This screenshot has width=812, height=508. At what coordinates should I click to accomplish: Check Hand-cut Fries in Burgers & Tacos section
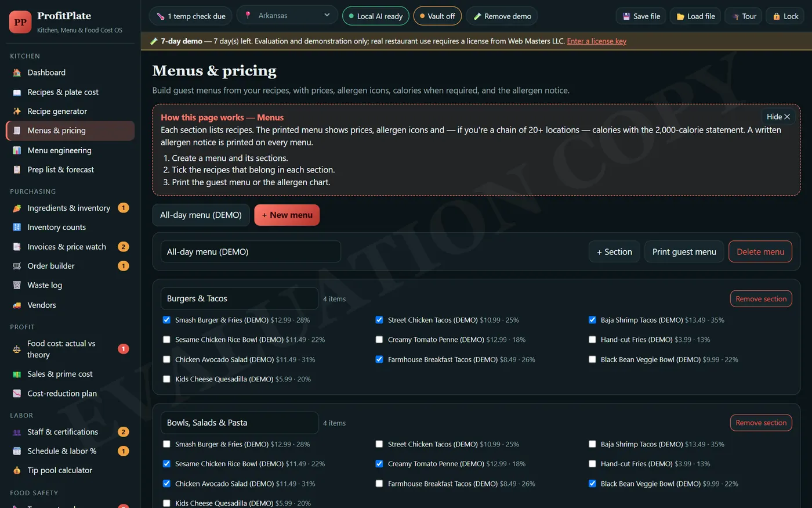pos(592,340)
